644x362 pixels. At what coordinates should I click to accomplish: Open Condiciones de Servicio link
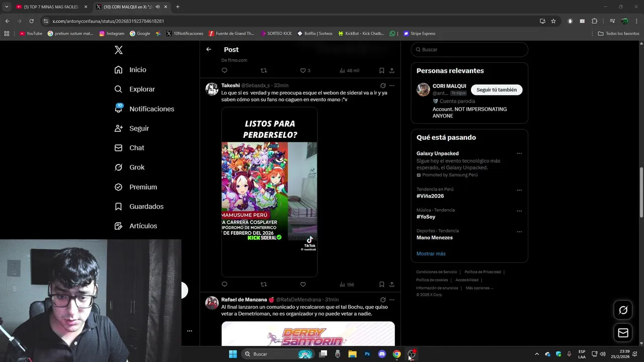coord(437,272)
